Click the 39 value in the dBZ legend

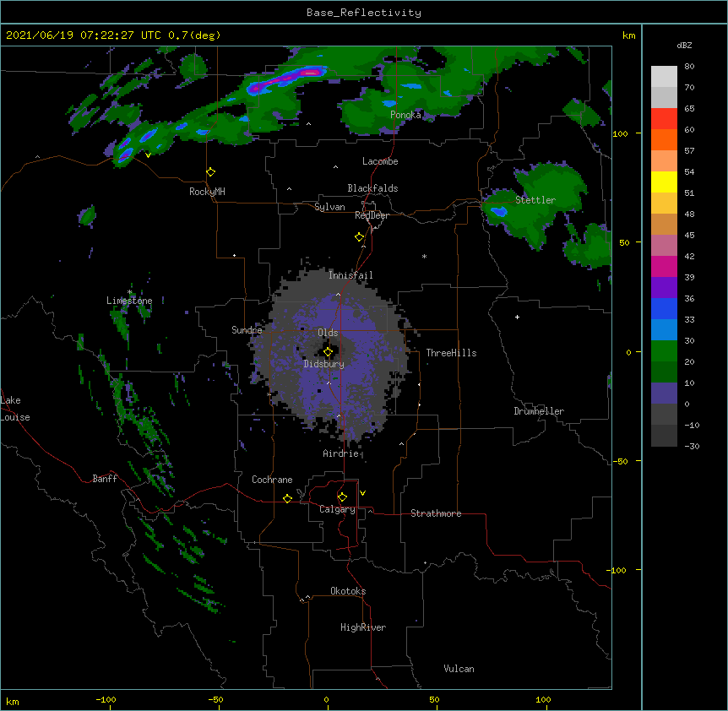[689, 278]
